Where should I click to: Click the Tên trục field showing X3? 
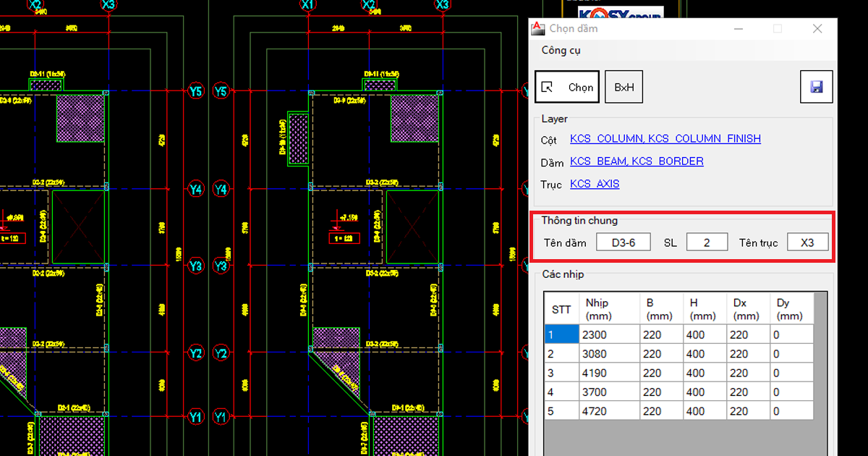[807, 242]
